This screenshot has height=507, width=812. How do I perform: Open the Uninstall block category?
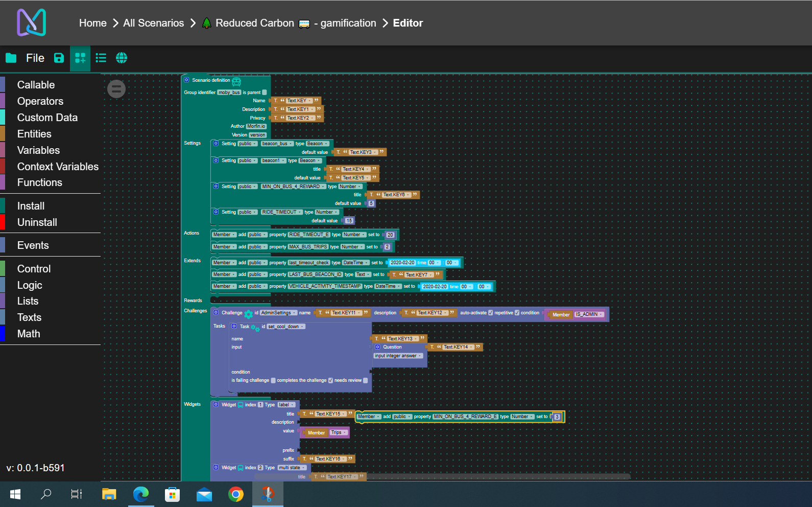coord(37,222)
